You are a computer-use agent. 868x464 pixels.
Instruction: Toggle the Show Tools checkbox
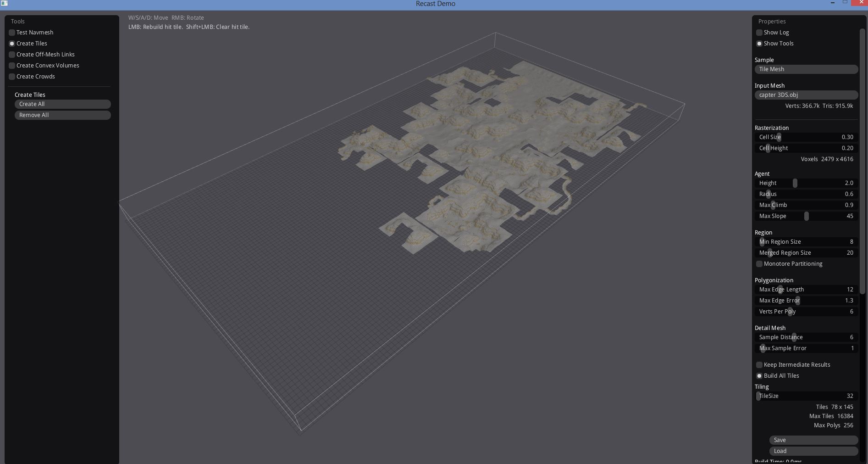click(759, 44)
